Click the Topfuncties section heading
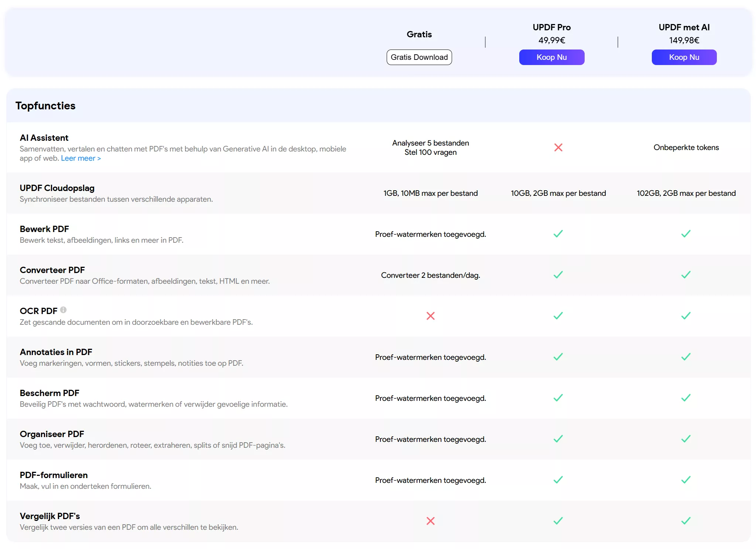Viewport: 756px width, 549px height. pyautogui.click(x=45, y=106)
